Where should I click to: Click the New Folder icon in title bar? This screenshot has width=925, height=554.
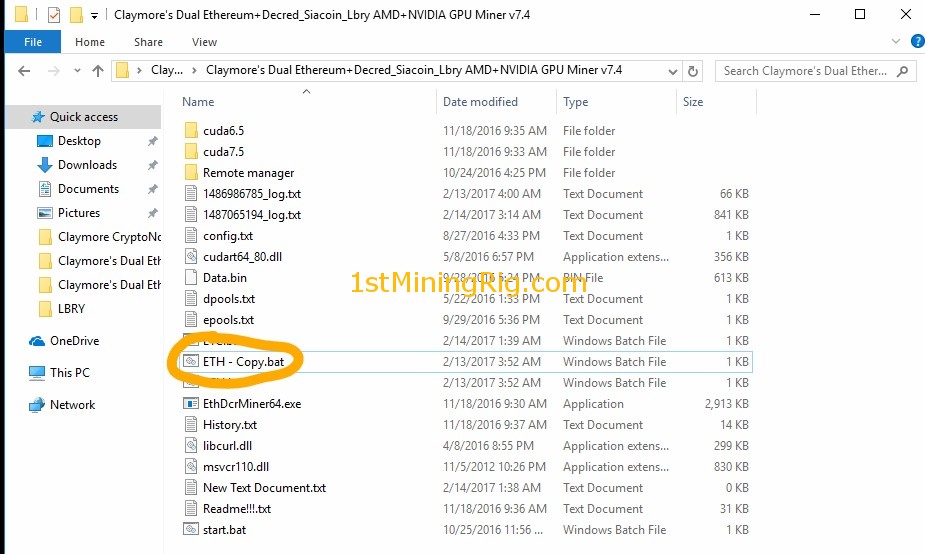point(76,14)
